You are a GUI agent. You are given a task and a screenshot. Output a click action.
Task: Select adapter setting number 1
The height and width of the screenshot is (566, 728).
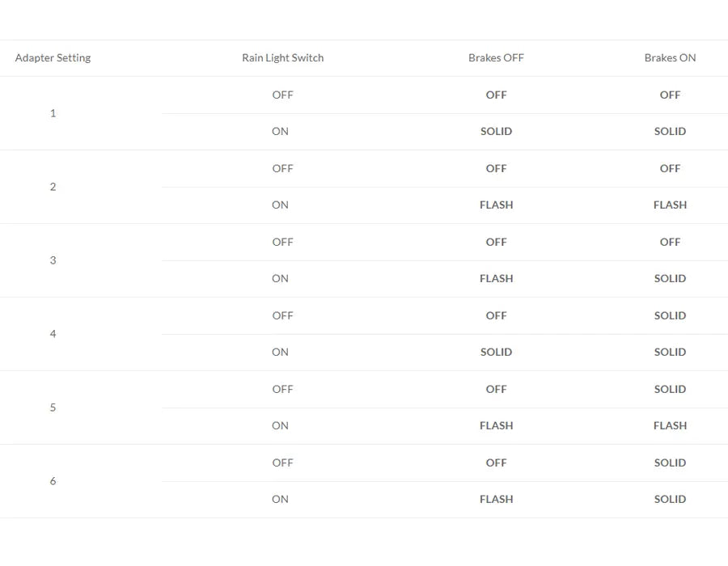(53, 113)
